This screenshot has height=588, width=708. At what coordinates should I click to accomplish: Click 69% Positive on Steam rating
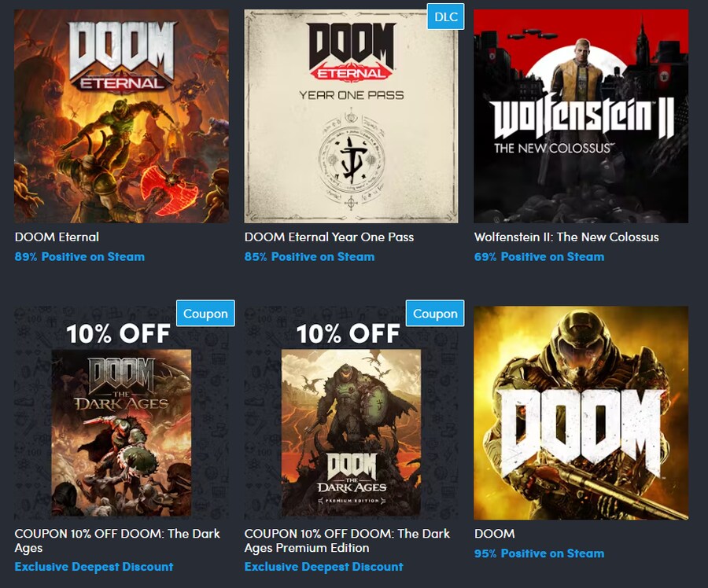(539, 257)
